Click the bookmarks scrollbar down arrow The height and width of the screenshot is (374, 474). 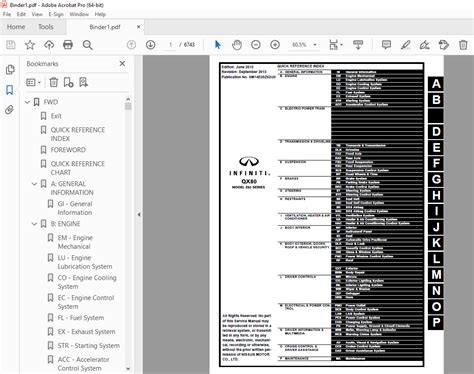point(128,369)
